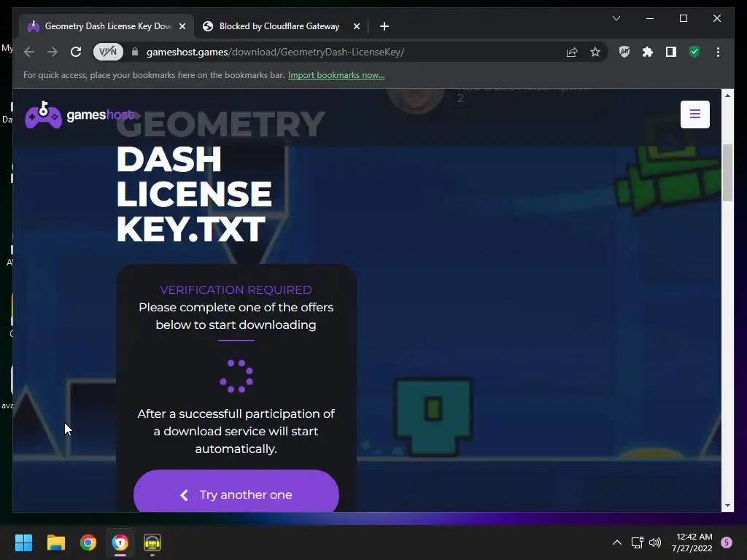
Task: Click the Avast browser taskbar icon
Action: click(x=120, y=542)
